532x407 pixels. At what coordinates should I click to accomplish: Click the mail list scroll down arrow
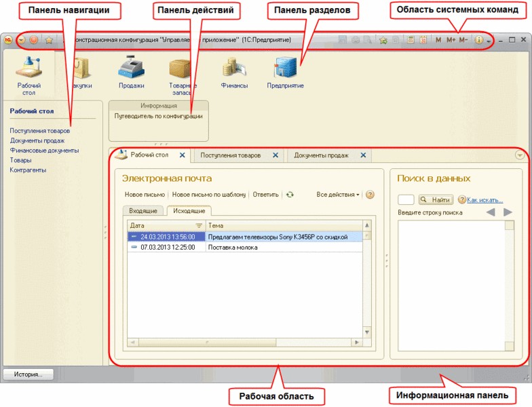[366, 332]
